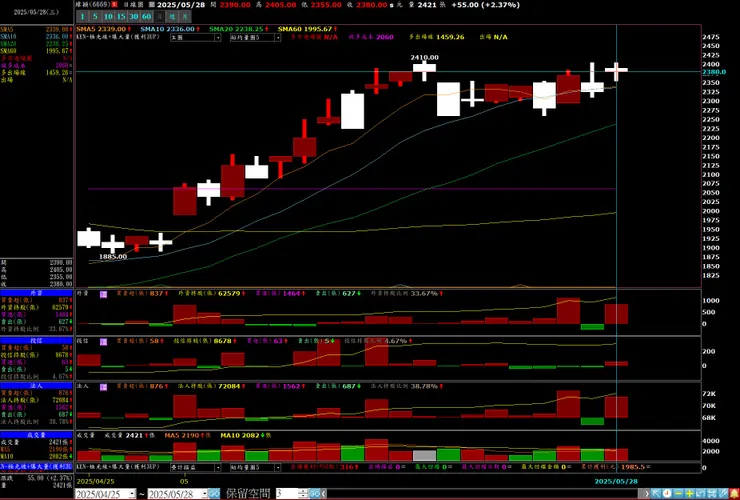The width and height of the screenshot is (740, 500).
Task: Select the pointer cursor tool icon
Action: 656,494
